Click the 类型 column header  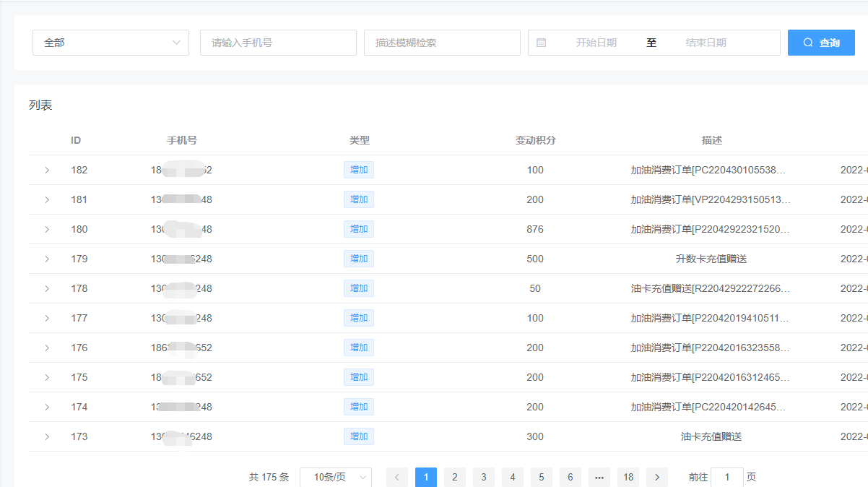360,140
